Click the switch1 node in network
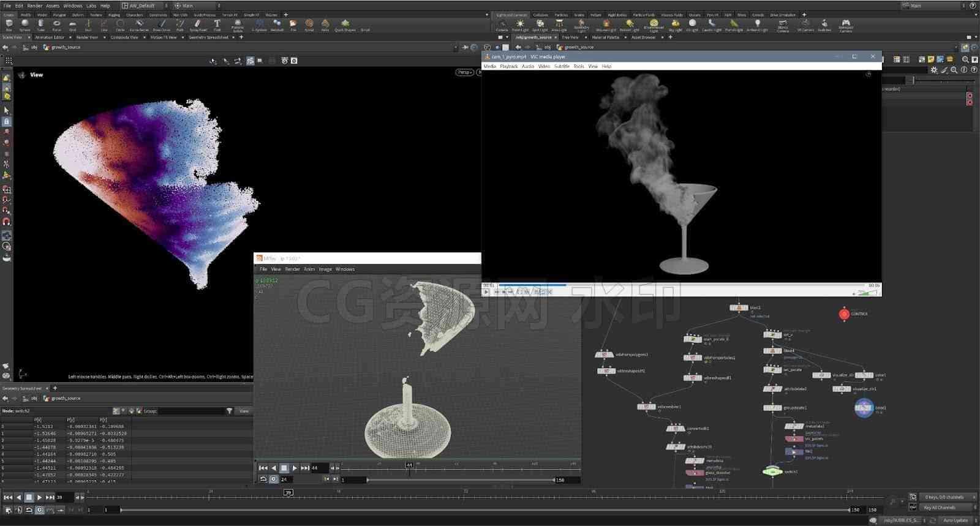 (x=772, y=472)
